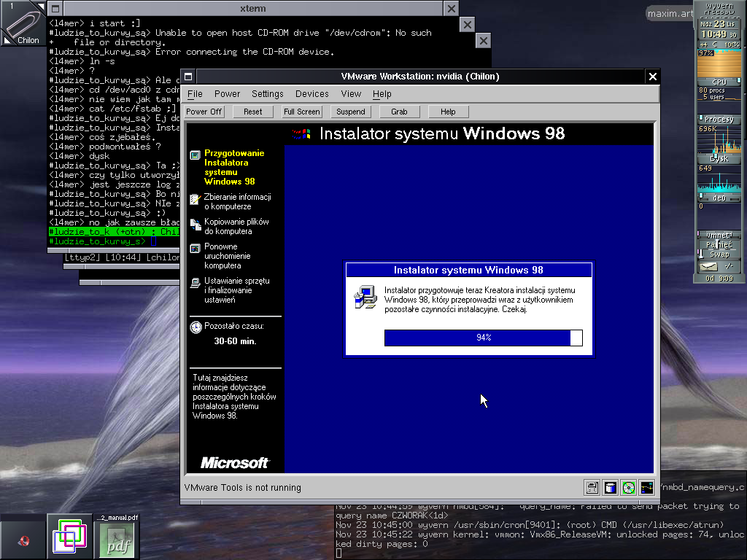
Task: Click the Chilon paperclip pager icon
Action: pos(23,23)
